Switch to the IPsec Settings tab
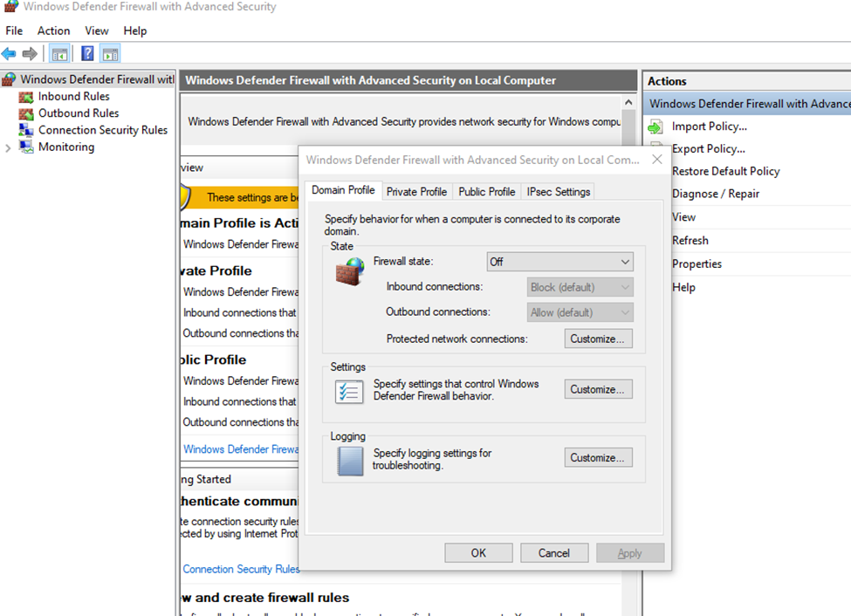 pos(558,191)
